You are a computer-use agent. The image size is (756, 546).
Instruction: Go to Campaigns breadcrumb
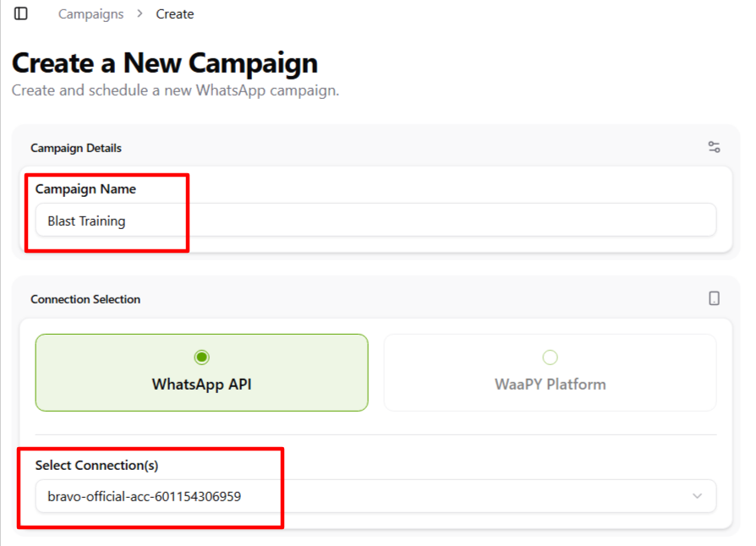[90, 14]
